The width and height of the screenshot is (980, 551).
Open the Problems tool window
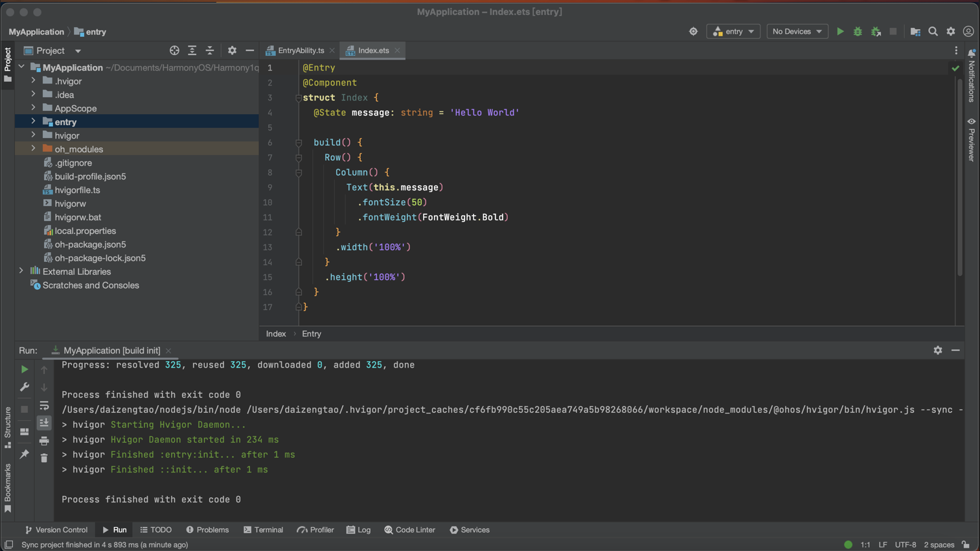[207, 530]
